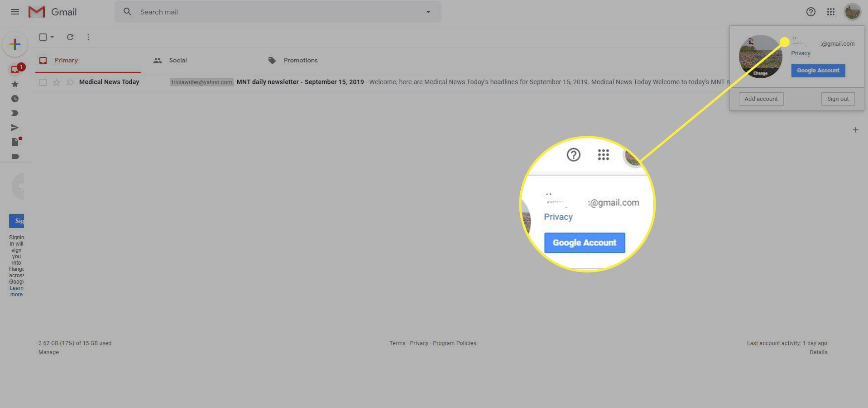Screen dimensions: 868x408
Task: Open Drafts icon in sidebar
Action: (16, 142)
